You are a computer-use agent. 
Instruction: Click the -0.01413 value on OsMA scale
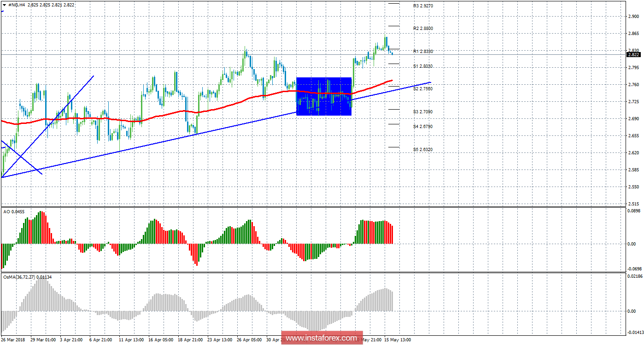coord(635,332)
